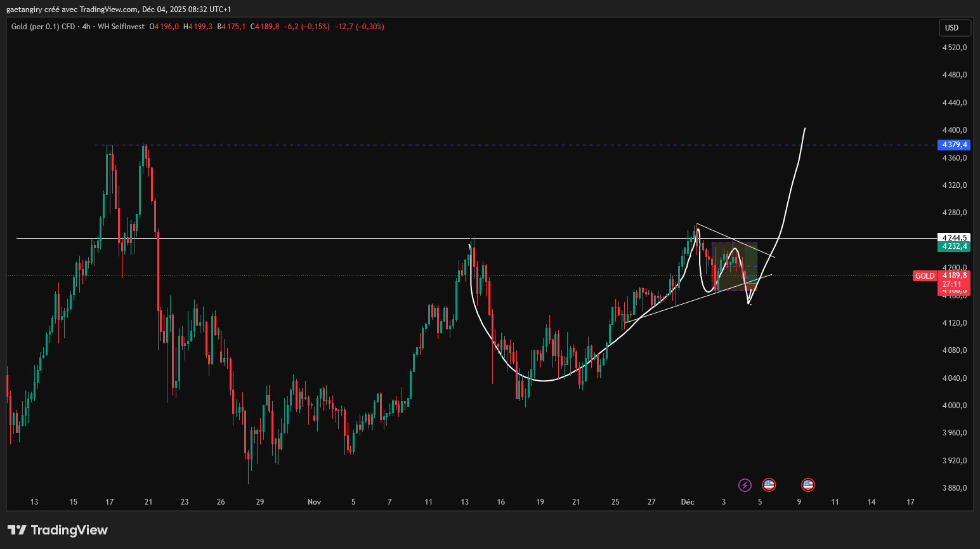Click the 25 date label on the time axis
The width and height of the screenshot is (980, 549).
pyautogui.click(x=615, y=502)
